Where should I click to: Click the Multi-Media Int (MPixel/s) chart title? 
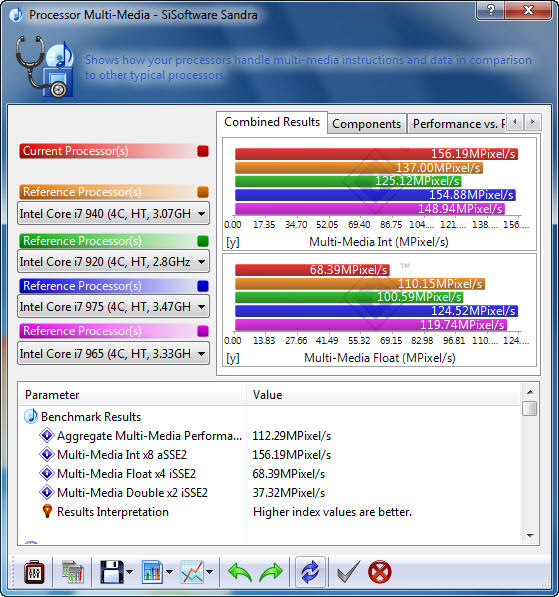379,242
